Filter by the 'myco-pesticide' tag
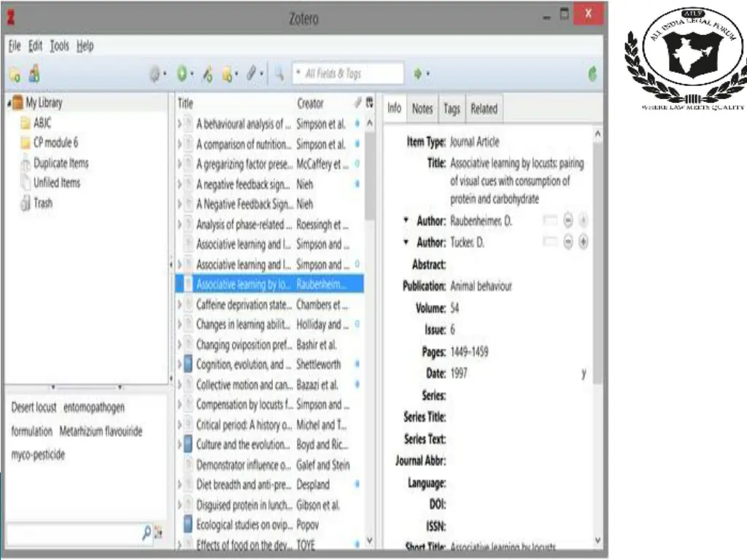The width and height of the screenshot is (747, 560). coord(38,454)
